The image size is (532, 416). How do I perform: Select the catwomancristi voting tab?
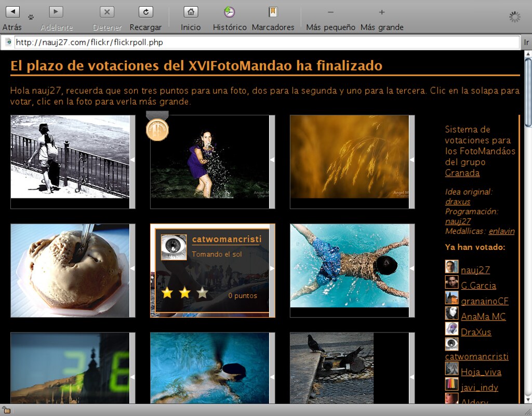click(228, 239)
